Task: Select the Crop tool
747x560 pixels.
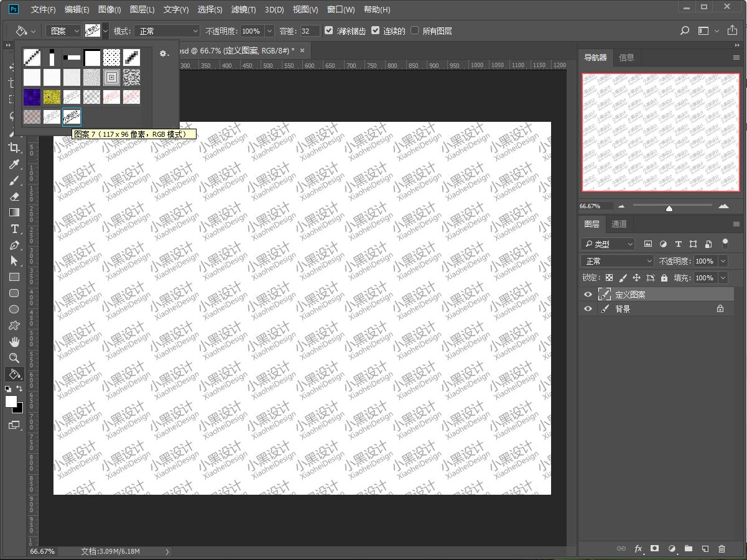Action: 14,148
